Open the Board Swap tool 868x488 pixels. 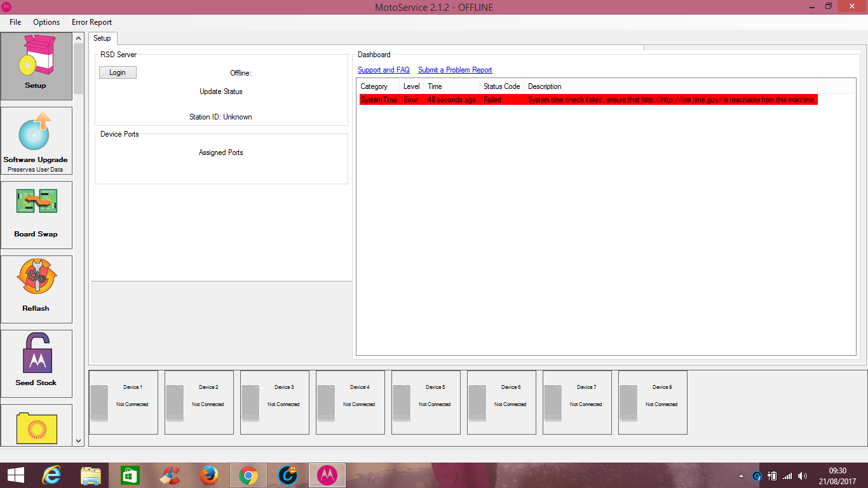pos(36,215)
